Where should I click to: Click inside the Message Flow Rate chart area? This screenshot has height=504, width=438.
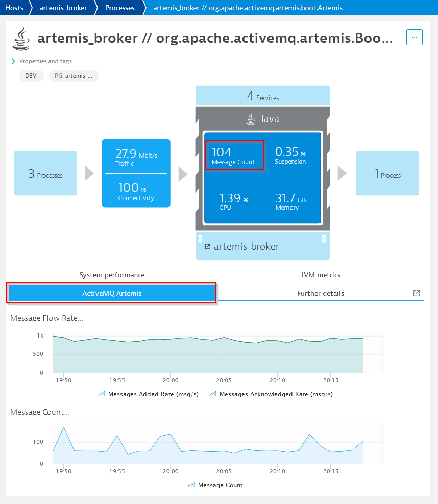pos(216,353)
